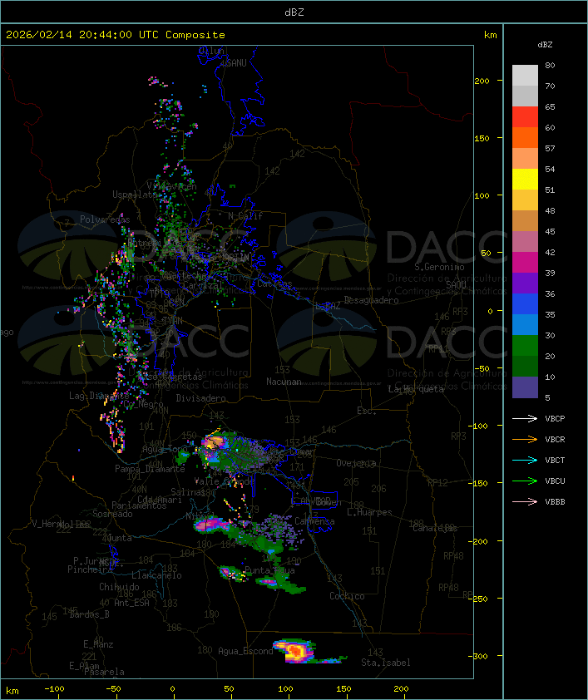The width and height of the screenshot is (588, 700).
Task: Select the purple 39–36 dBZ legend swatch
Action: [x=525, y=283]
